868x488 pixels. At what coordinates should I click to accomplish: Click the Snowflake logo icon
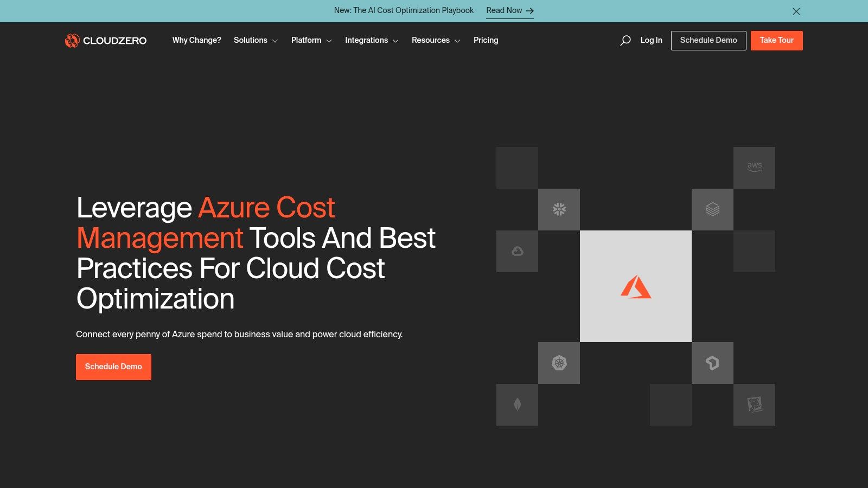click(559, 209)
